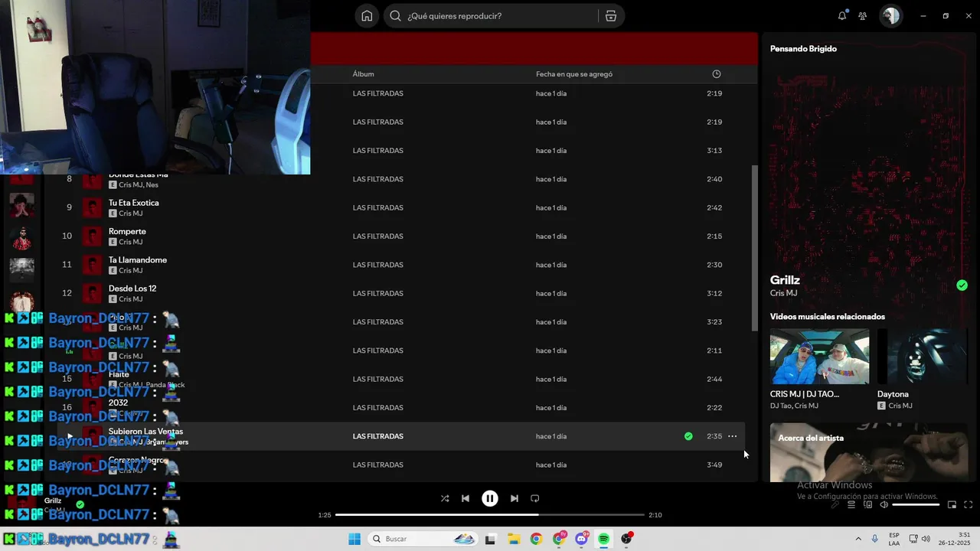Image resolution: width=980 pixels, height=551 pixels.
Task: Toggle repeat mode
Action: coord(535,498)
